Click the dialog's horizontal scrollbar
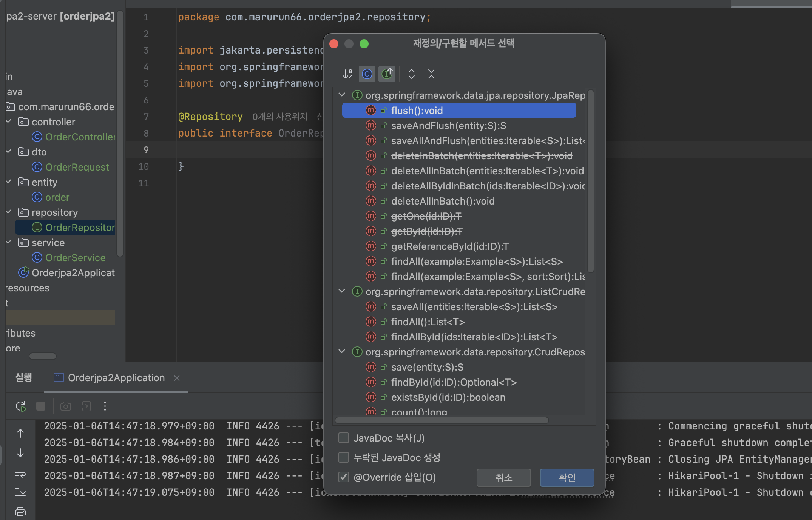This screenshot has width=812, height=520. (441, 420)
